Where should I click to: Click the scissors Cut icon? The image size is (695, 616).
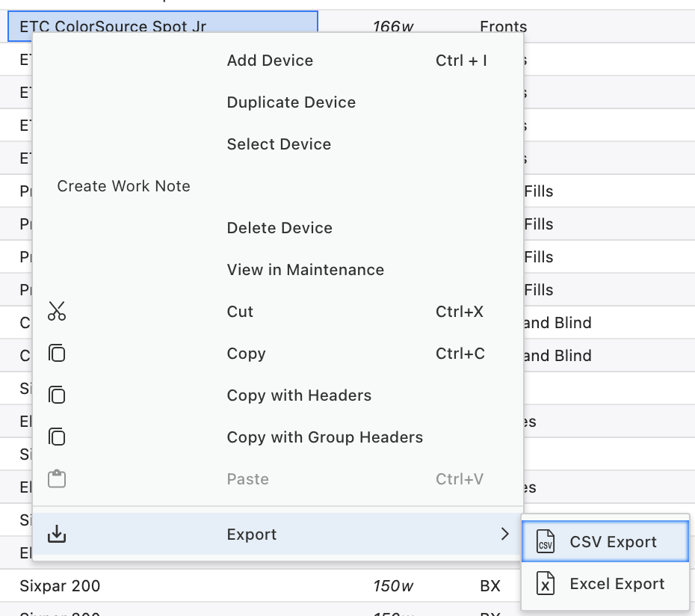click(x=57, y=312)
